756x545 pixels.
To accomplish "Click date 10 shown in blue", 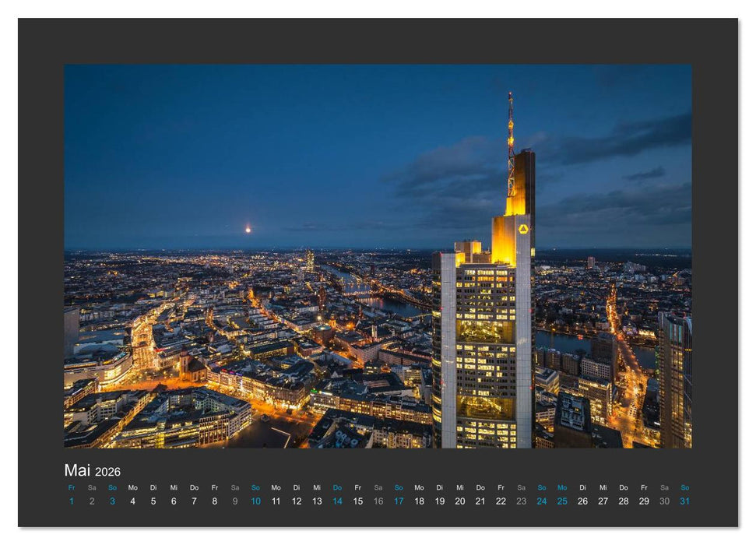I will coord(255,501).
